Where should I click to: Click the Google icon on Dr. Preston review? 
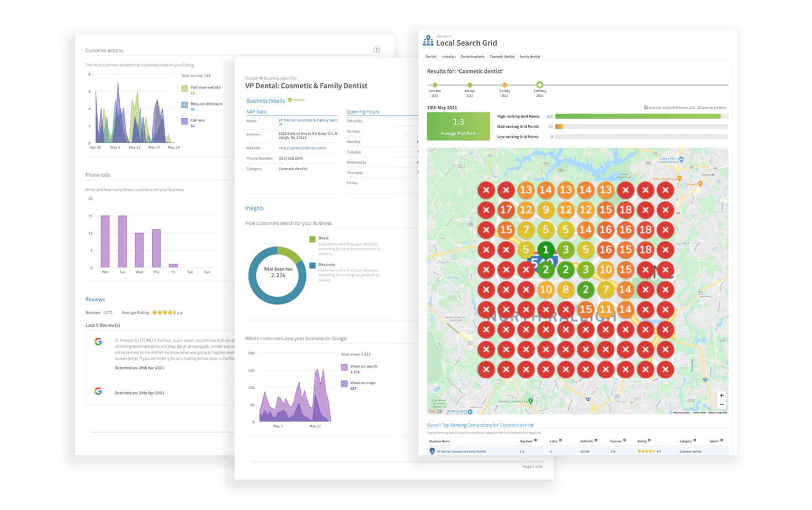pyautogui.click(x=98, y=341)
